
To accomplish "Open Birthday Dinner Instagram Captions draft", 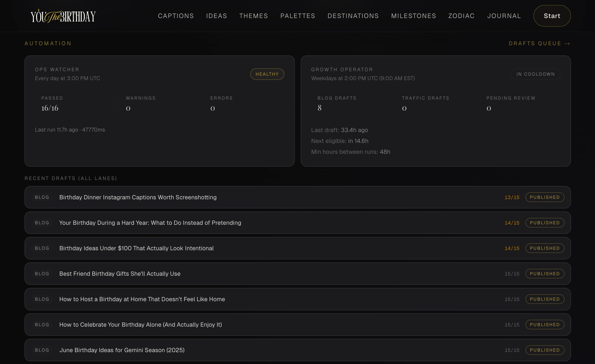I will pos(138,197).
